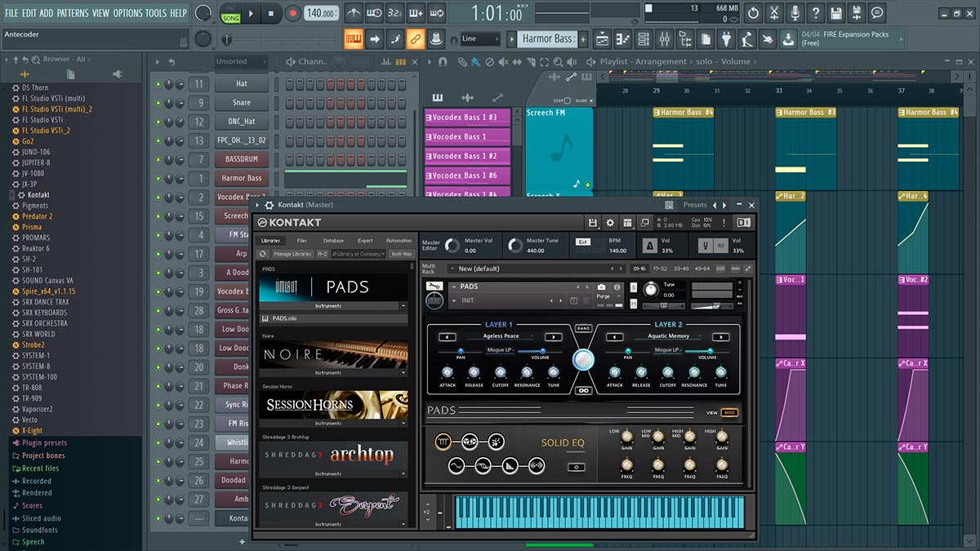Open the Piano roll view icon
The height and width of the screenshot is (551, 980).
coord(623,39)
